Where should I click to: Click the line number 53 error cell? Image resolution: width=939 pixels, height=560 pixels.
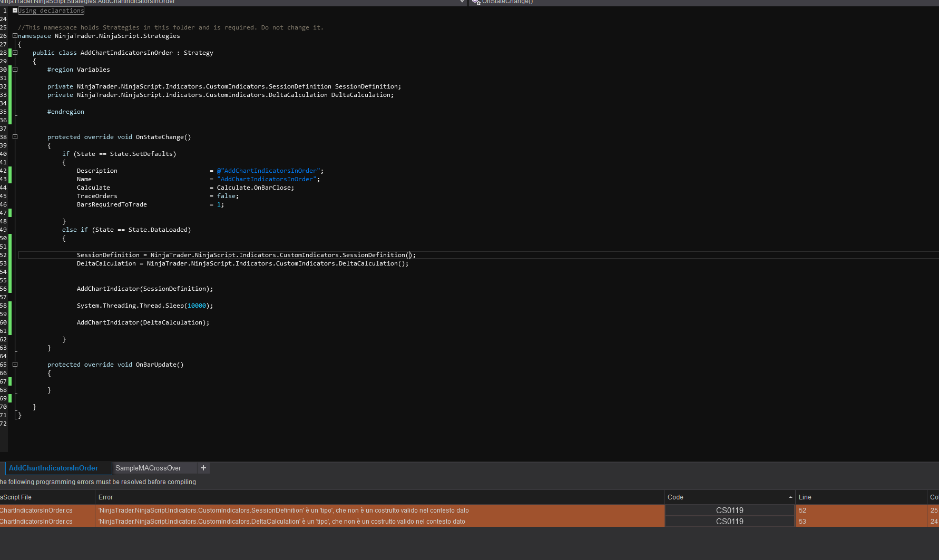pyautogui.click(x=860, y=521)
